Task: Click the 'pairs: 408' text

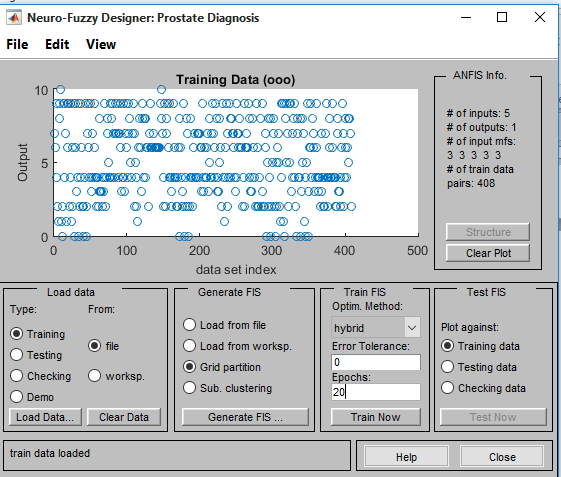Action: [x=471, y=183]
